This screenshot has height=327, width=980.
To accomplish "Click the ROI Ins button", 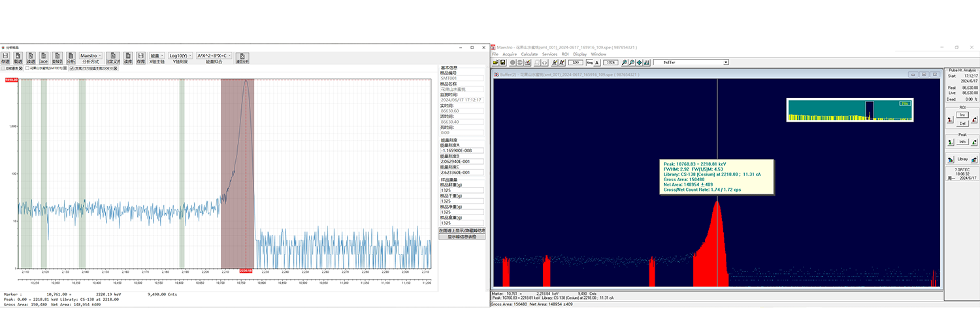I will tap(962, 115).
